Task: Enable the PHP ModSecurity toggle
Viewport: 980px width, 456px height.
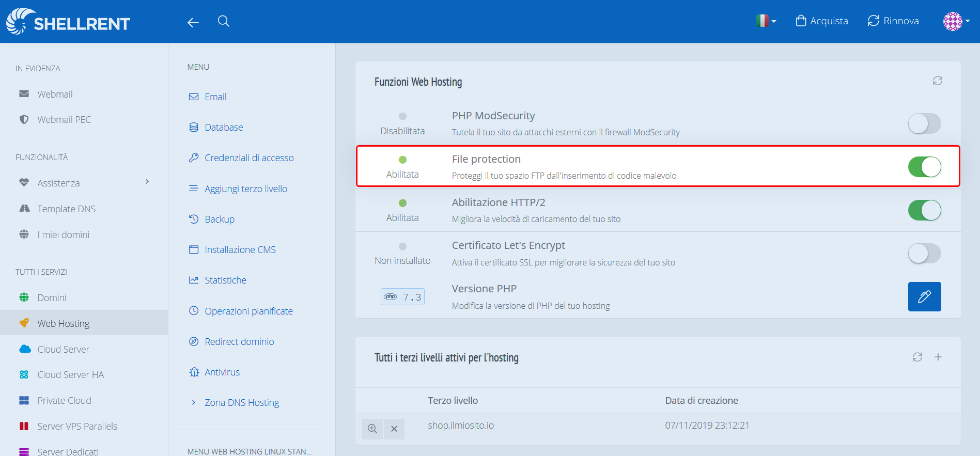Action: pyautogui.click(x=925, y=123)
